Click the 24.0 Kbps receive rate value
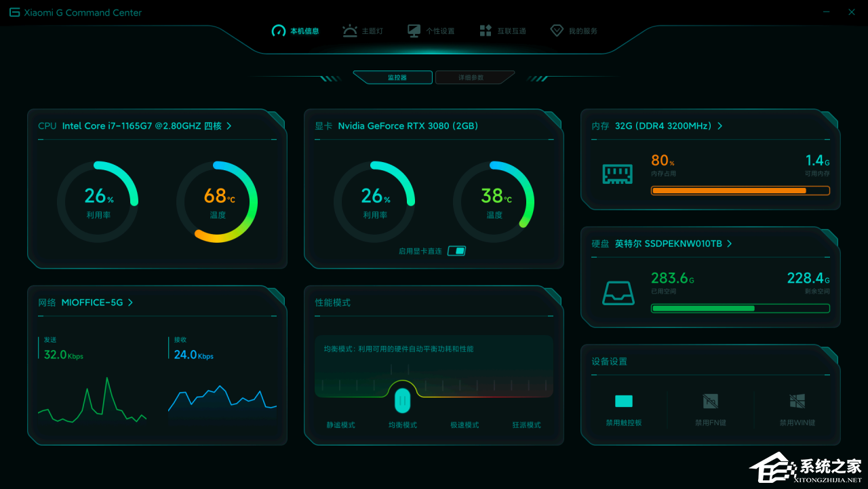 [x=193, y=355]
